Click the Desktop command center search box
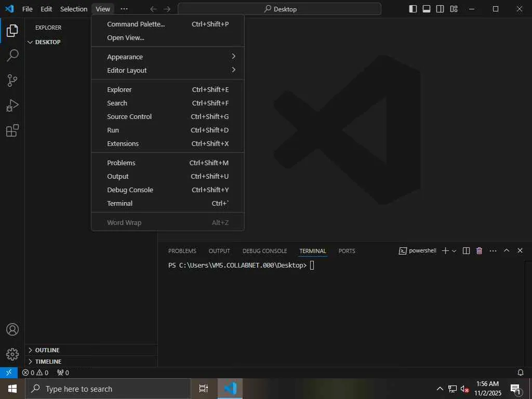 (x=280, y=9)
